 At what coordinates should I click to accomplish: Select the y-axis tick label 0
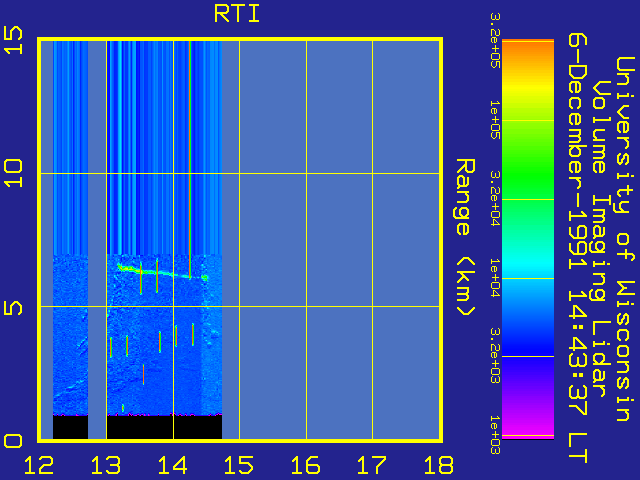pos(13,441)
